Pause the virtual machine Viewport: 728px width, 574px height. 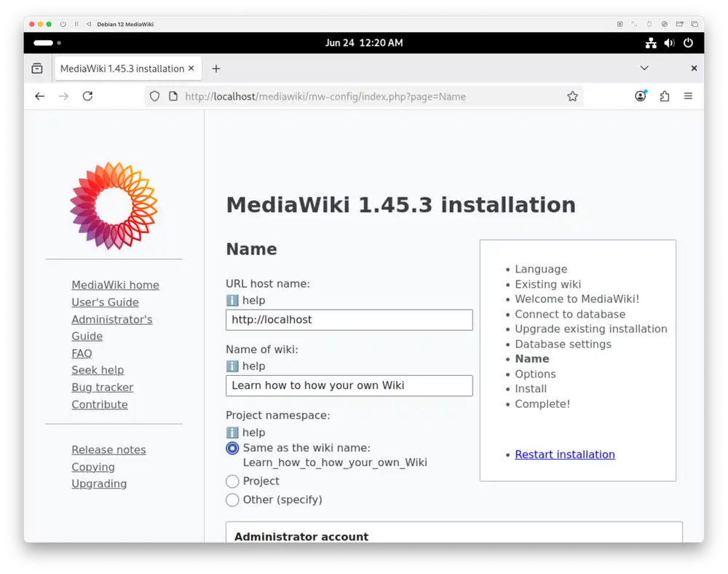(x=76, y=24)
